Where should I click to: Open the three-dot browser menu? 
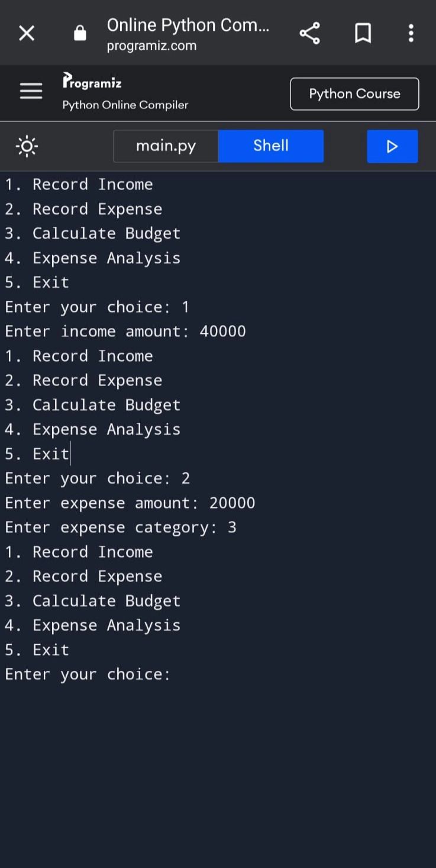point(411,33)
